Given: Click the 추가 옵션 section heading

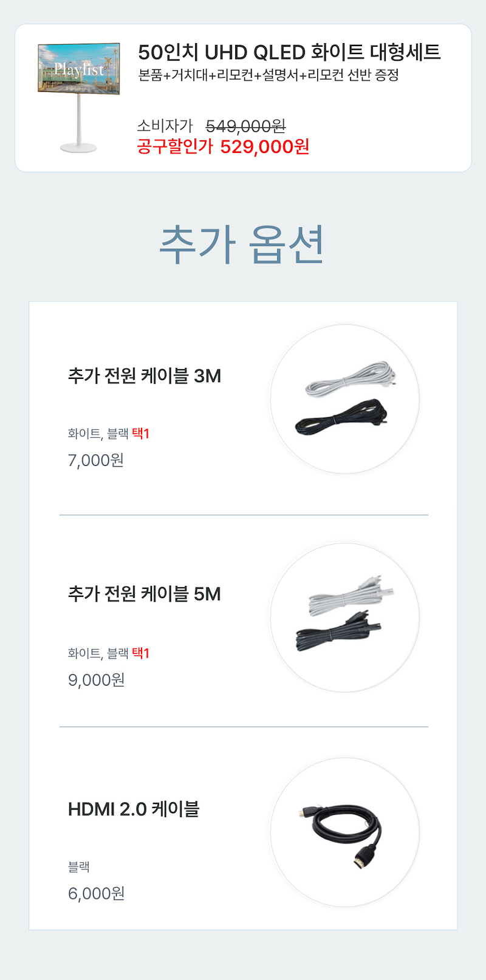Looking at the screenshot, I should click(242, 245).
